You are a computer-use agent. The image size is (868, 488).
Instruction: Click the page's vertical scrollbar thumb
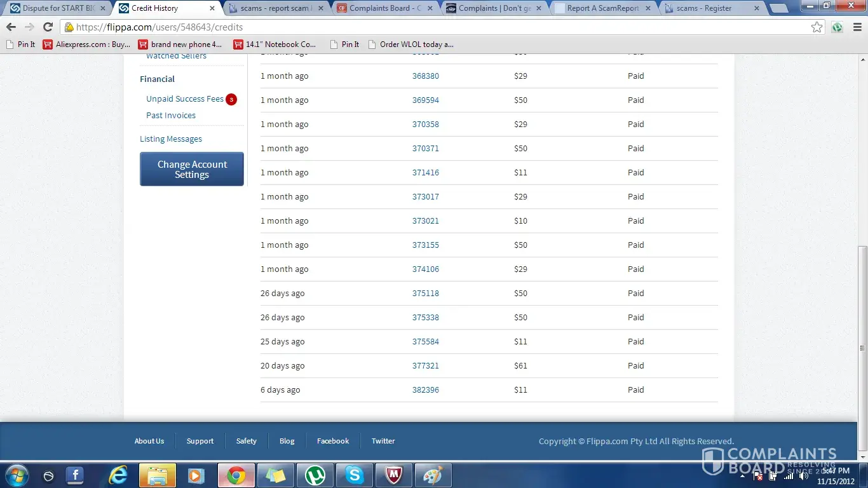coord(862,348)
